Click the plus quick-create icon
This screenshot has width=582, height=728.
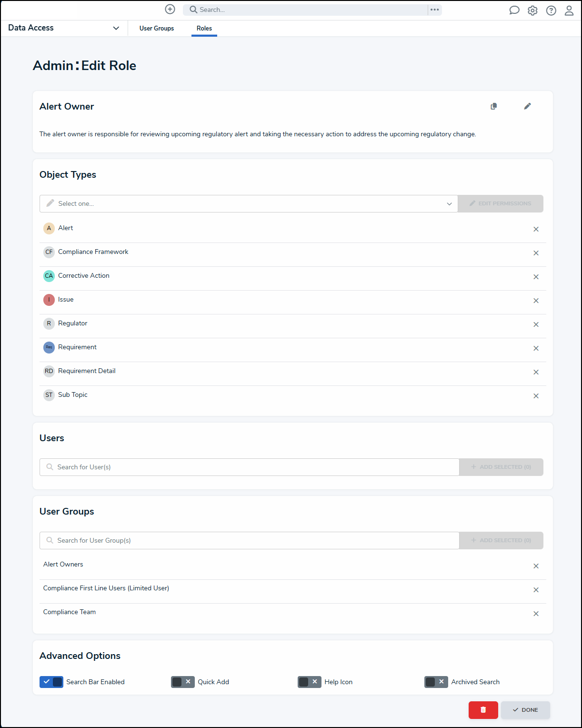click(170, 10)
